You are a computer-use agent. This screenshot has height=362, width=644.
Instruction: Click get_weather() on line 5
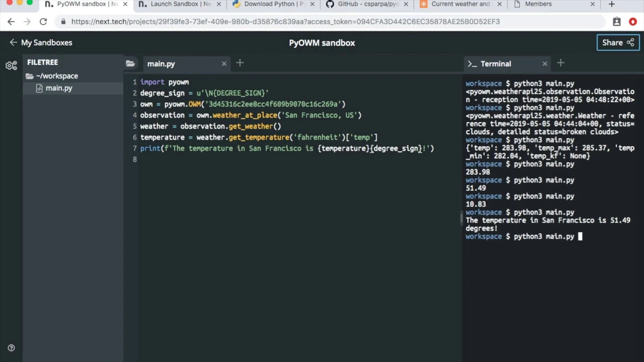click(x=255, y=126)
